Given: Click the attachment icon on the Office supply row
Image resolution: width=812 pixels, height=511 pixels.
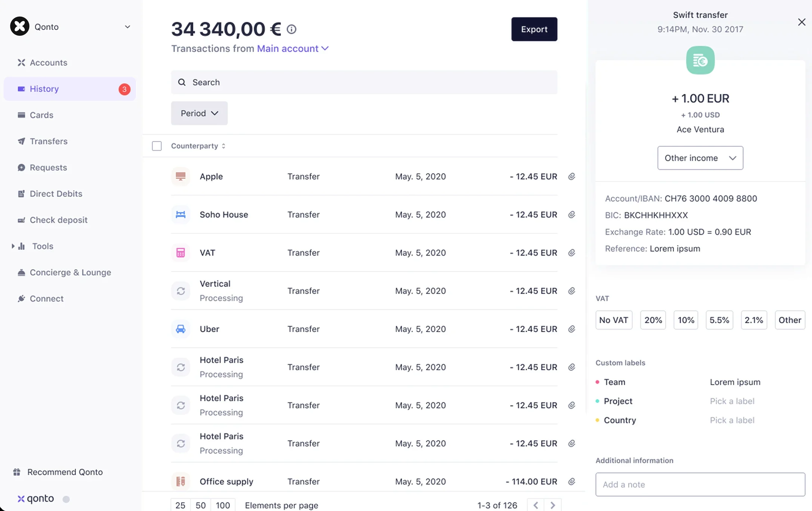Looking at the screenshot, I should pos(571,482).
